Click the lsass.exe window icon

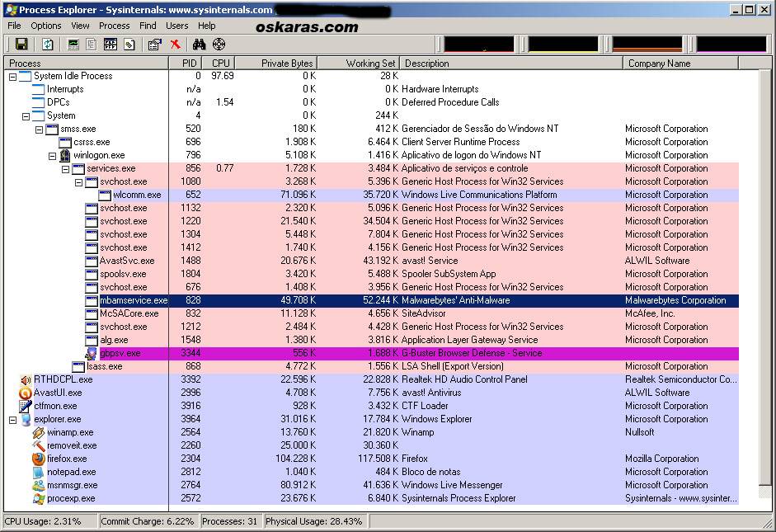coord(78,367)
